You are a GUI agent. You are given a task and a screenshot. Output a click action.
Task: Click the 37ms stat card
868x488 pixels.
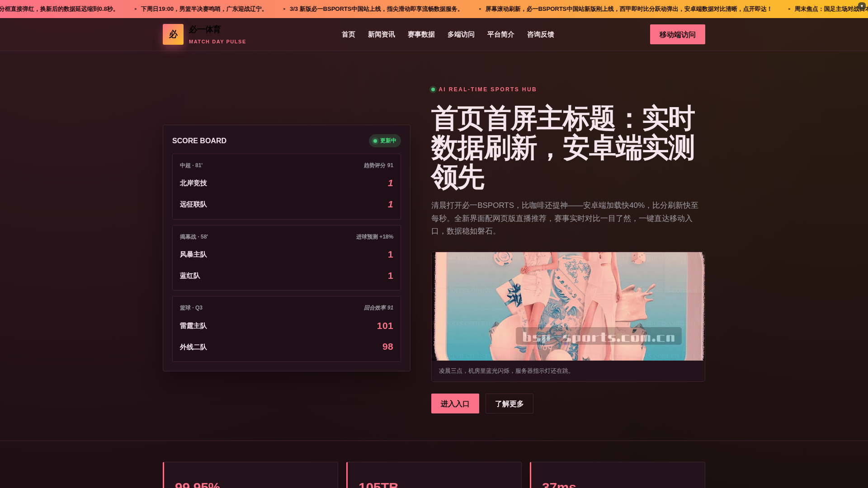(618, 475)
